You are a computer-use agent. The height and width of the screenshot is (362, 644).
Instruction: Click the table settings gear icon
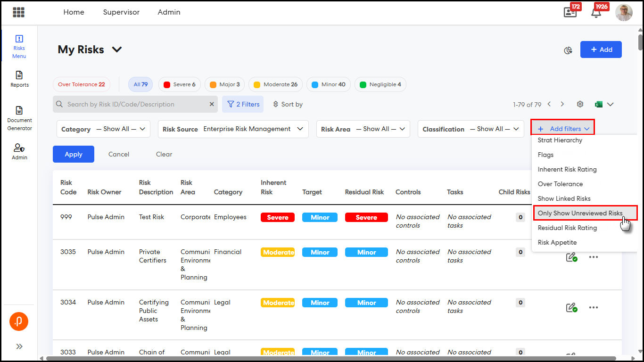(580, 104)
